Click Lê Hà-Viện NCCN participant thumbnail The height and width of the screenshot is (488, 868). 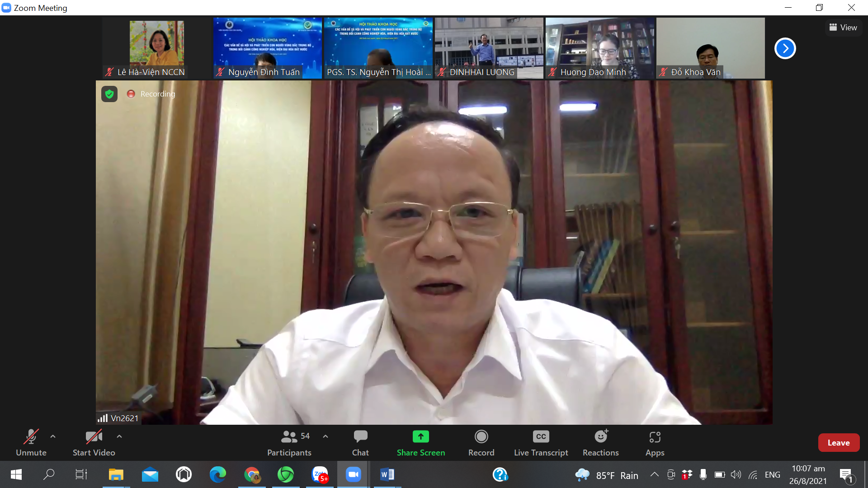pos(156,48)
